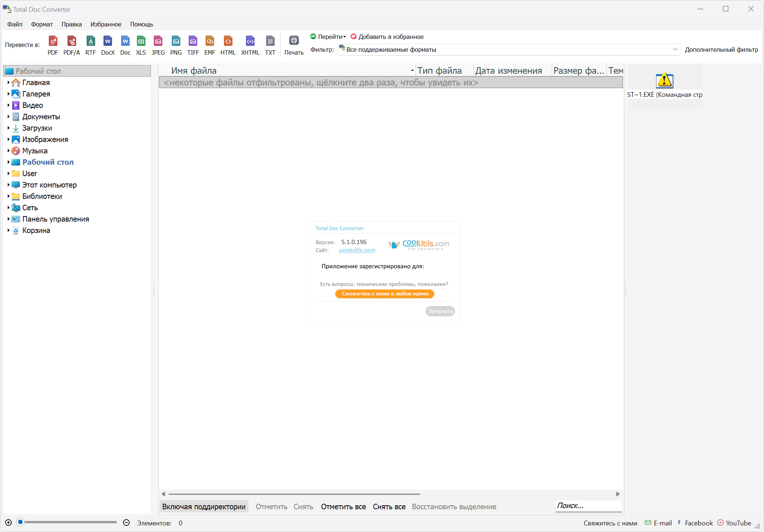Open the Файл menu
The height and width of the screenshot is (532, 764).
point(15,24)
